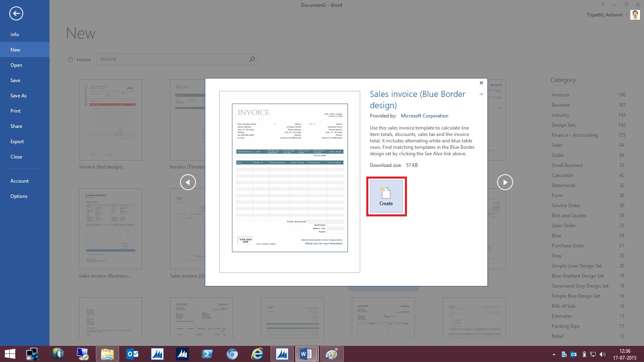Screen dimensions: 644x362
Task: Click the search magnifier icon
Action: 252,59
